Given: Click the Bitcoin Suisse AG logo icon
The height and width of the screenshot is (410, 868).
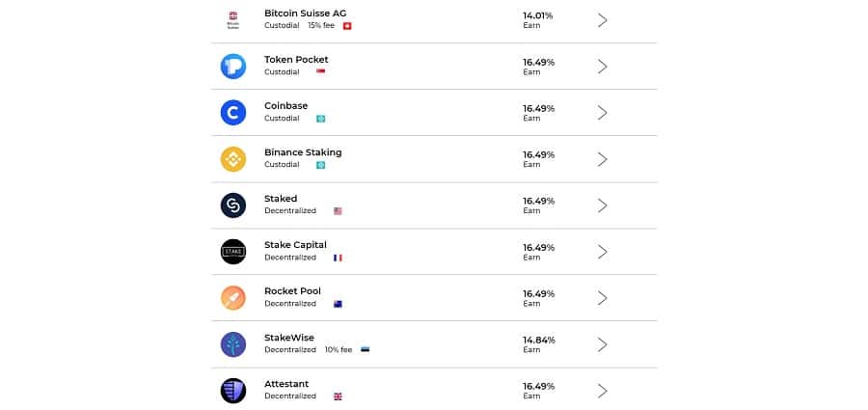Looking at the screenshot, I should (233, 20).
